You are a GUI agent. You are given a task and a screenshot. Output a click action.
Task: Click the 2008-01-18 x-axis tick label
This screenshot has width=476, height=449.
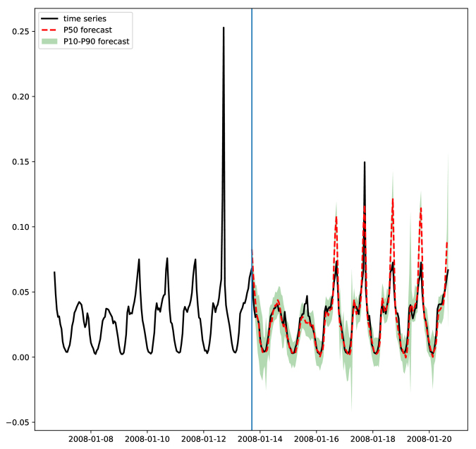pyautogui.click(x=373, y=439)
